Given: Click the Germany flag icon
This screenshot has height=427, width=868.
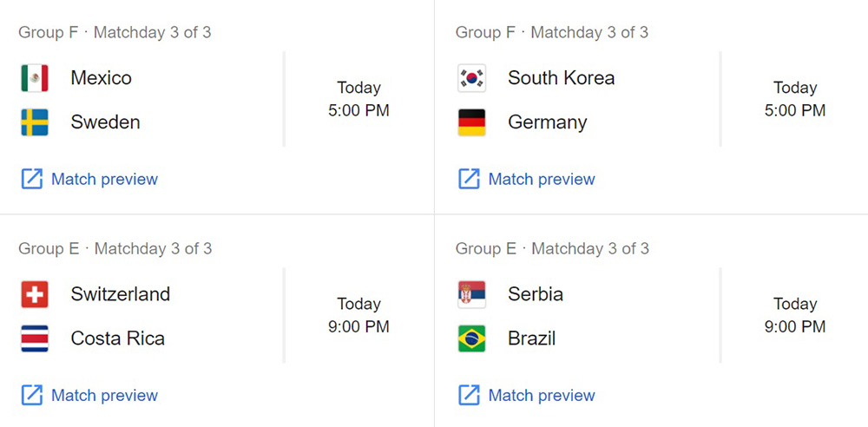Looking at the screenshot, I should [x=472, y=122].
